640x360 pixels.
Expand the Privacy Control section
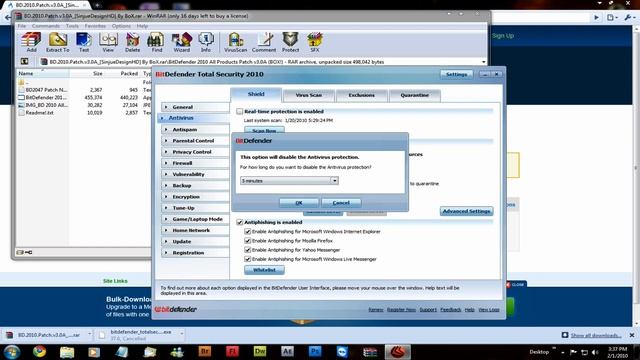[195, 152]
